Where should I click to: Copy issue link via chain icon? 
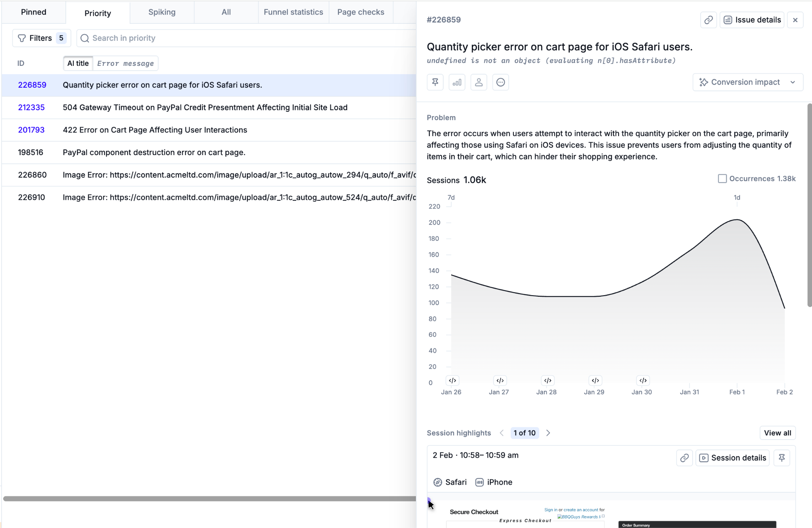click(x=708, y=20)
